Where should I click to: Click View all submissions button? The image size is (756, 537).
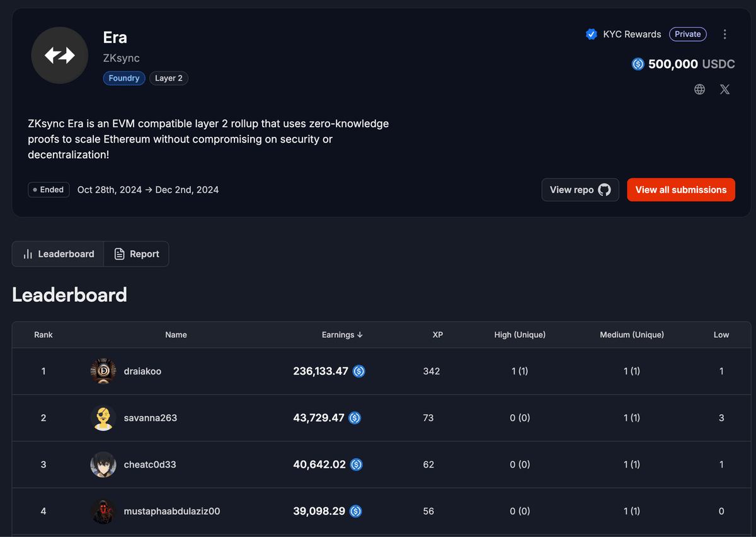click(x=680, y=190)
